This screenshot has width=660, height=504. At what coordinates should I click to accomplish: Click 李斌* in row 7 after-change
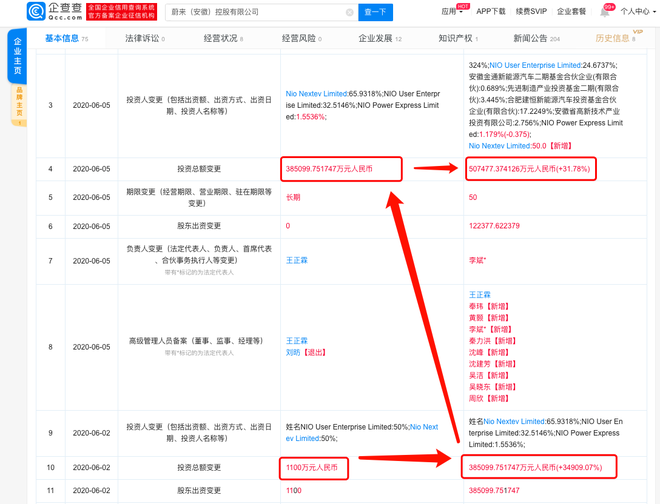click(x=477, y=260)
